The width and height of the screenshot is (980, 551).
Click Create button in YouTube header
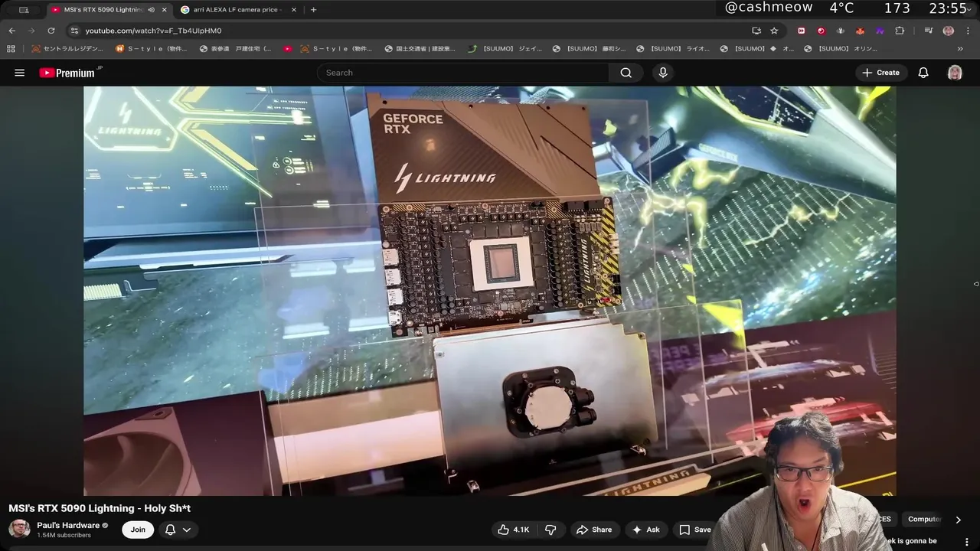(880, 73)
